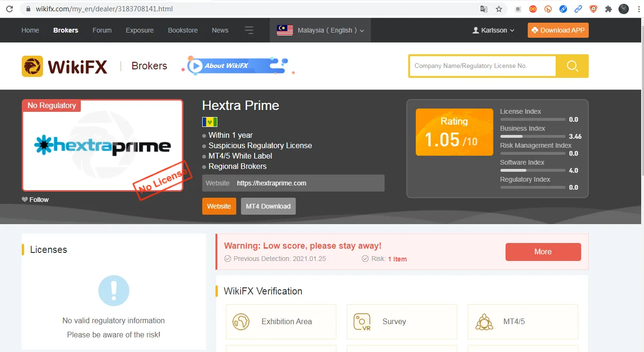644x352 pixels.
Task: Click the orange Website button
Action: click(x=219, y=206)
